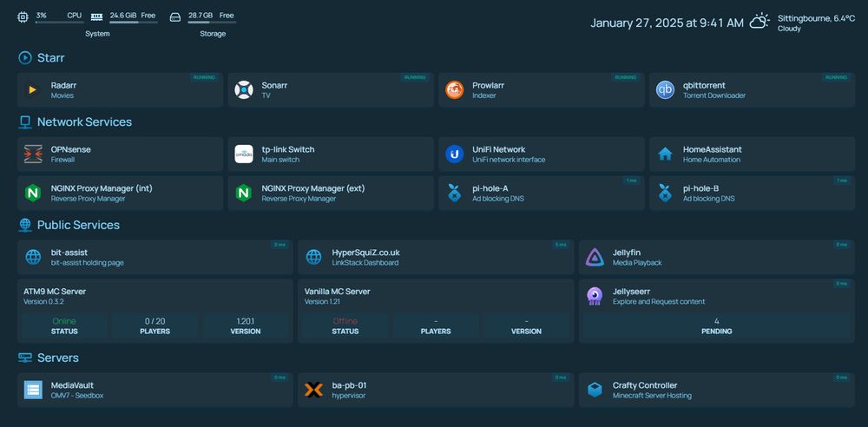Click pi-hole-A ping time badge

tap(631, 181)
